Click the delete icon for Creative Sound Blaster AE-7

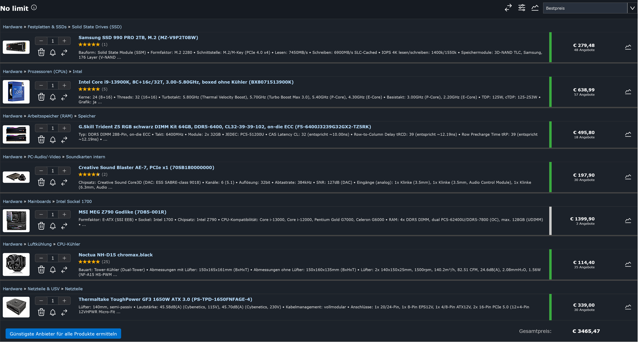click(x=41, y=182)
